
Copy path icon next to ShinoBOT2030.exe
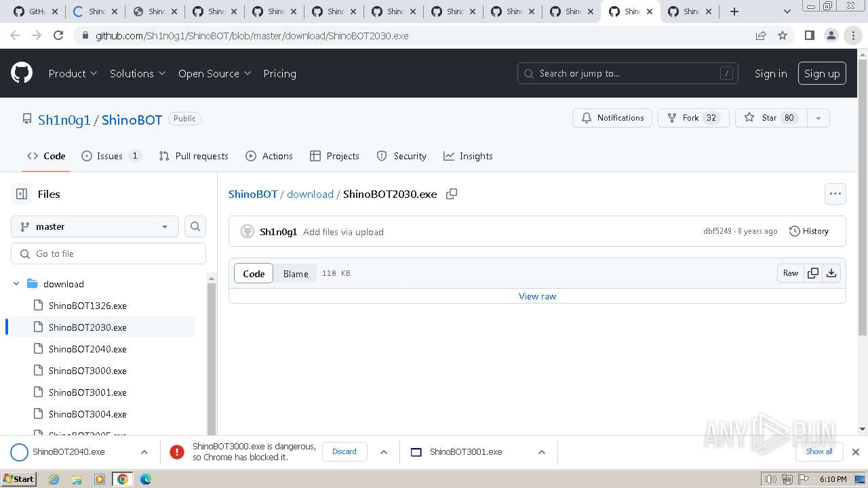pos(452,194)
